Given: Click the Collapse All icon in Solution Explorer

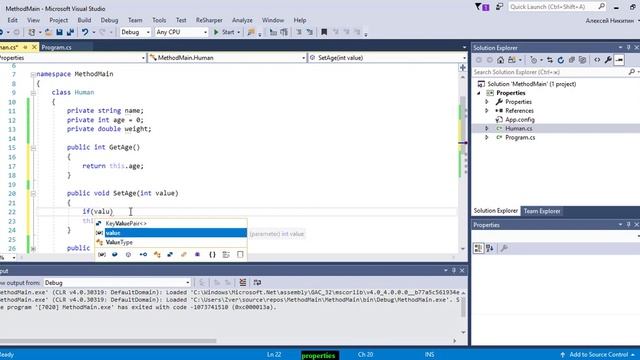Looking at the screenshot, I should pyautogui.click(x=571, y=60).
